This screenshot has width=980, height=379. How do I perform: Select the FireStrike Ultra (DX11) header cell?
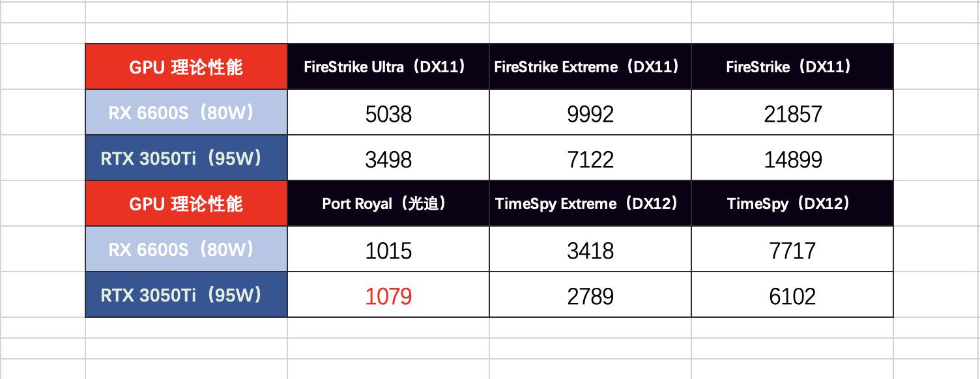[x=388, y=66]
